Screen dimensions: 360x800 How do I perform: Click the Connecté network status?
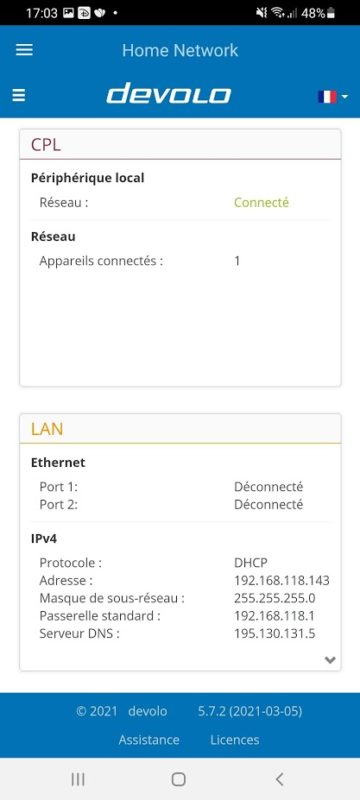point(261,203)
